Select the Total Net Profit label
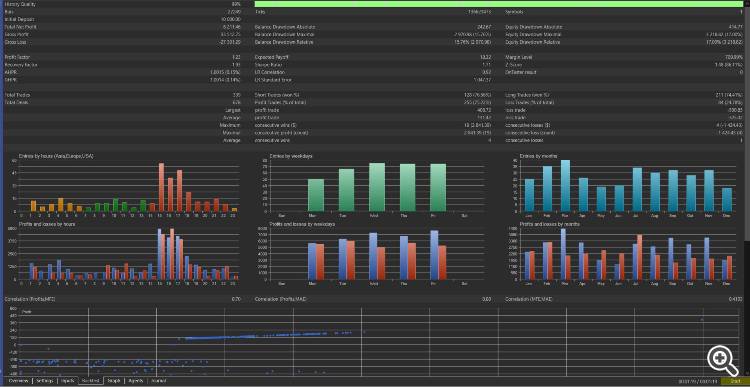Screen dimensions: 750x387 coord(20,27)
